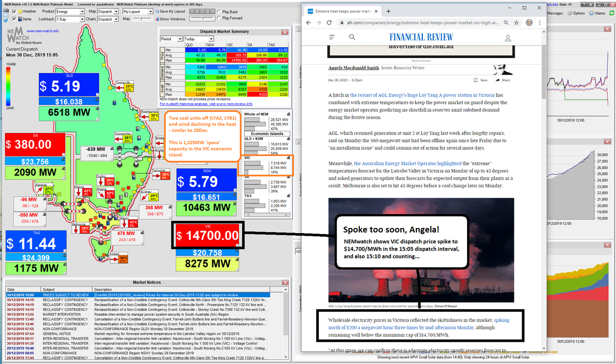Open the Chrome three-dot menu

541,23
